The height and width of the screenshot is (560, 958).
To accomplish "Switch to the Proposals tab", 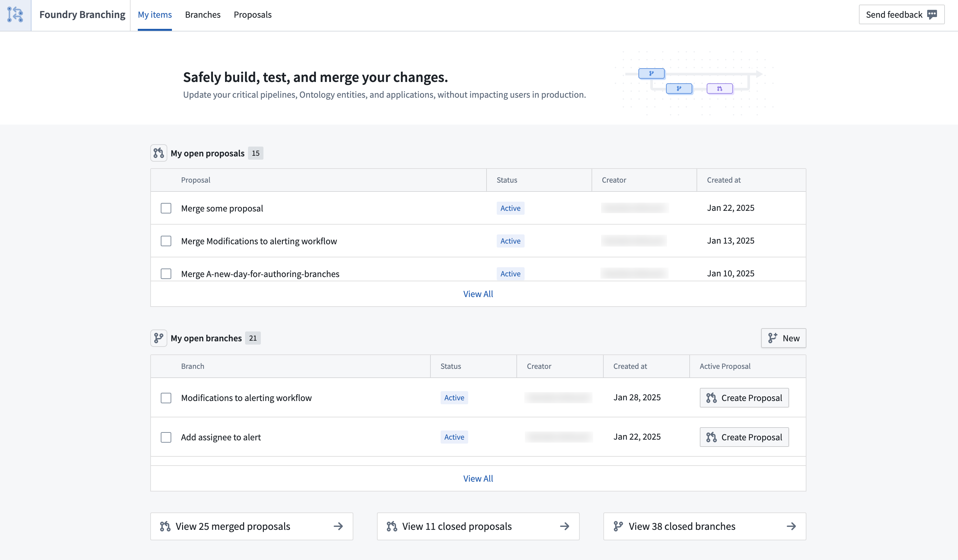I will [252, 15].
